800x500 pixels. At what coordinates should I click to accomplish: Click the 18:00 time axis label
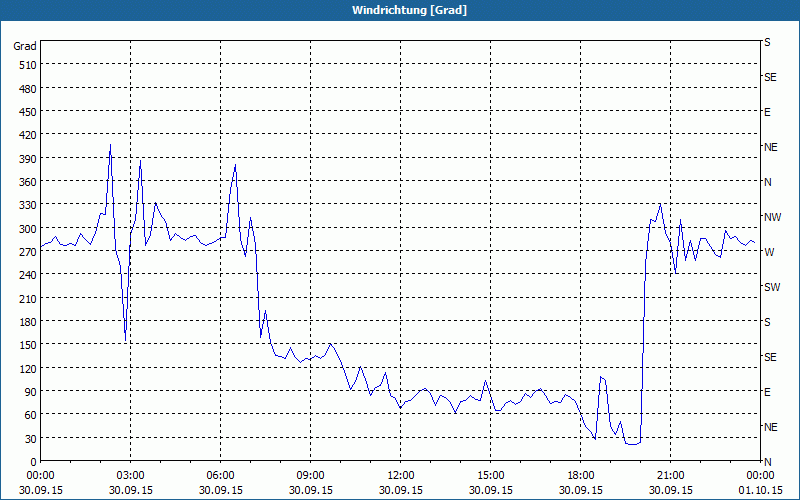pos(580,476)
